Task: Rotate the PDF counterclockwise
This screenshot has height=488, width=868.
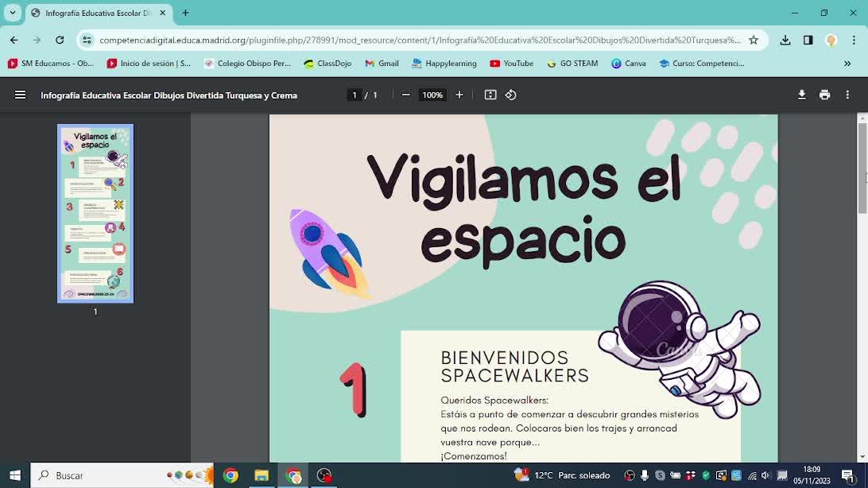Action: click(x=510, y=95)
